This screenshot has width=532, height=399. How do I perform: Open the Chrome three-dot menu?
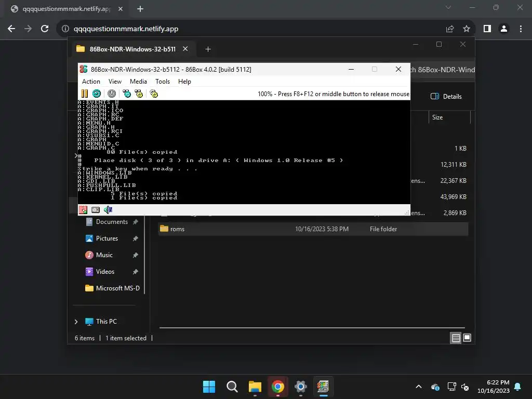[x=521, y=29]
